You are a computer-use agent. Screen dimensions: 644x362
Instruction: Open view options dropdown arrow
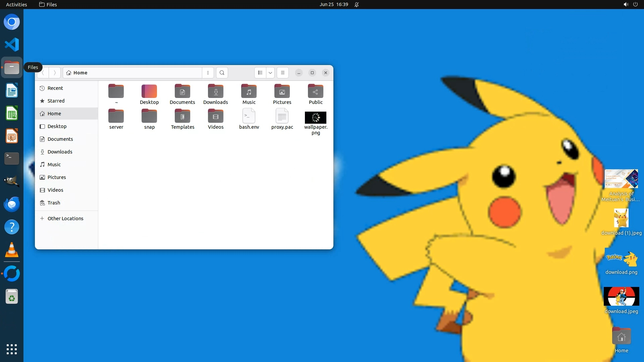tap(270, 73)
